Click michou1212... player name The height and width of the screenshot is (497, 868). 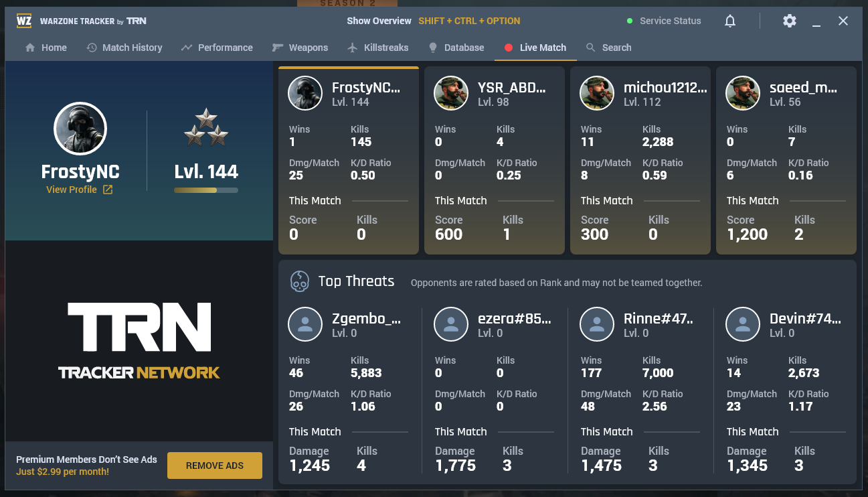pos(665,88)
